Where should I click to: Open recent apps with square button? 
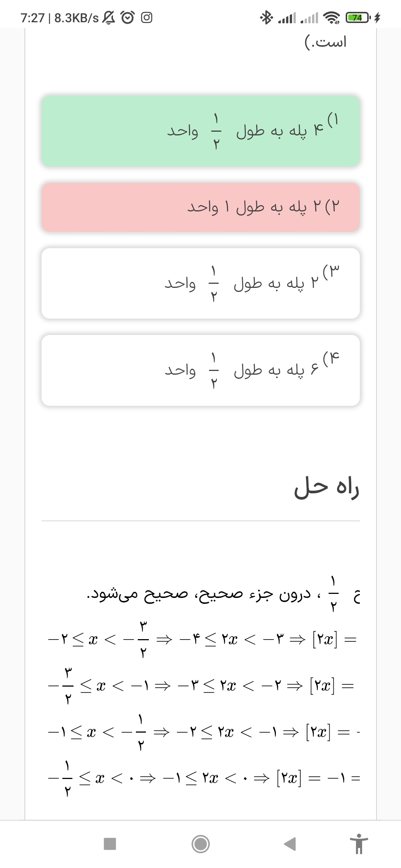click(x=110, y=844)
